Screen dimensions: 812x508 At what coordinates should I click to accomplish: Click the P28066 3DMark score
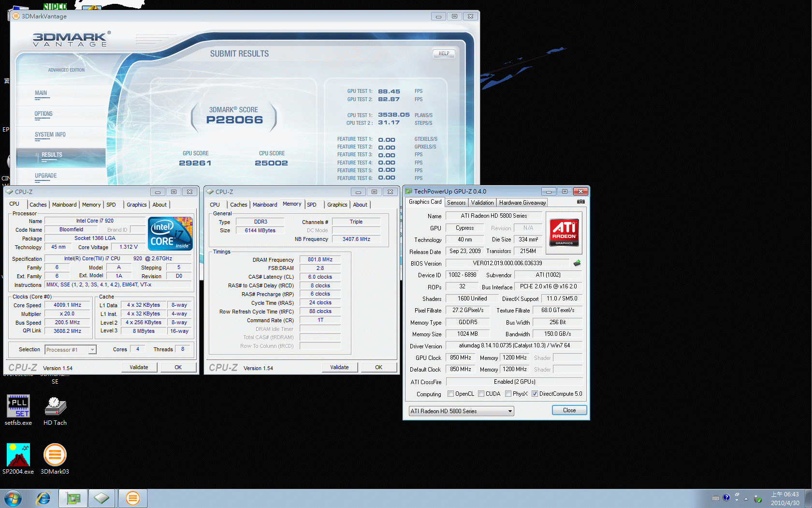pos(234,120)
